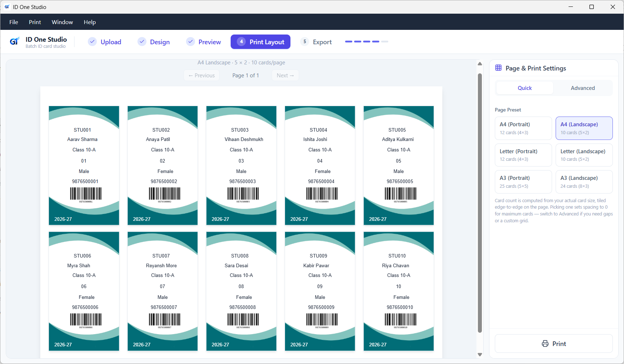The image size is (624, 364).
Task: Click the title bar app icon
Action: pyautogui.click(x=7, y=7)
